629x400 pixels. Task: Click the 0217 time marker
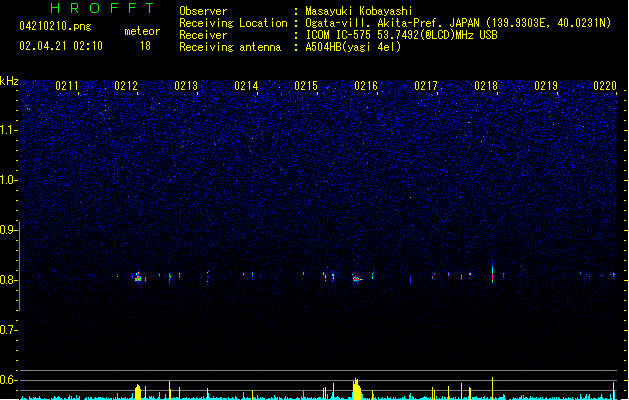[426, 86]
